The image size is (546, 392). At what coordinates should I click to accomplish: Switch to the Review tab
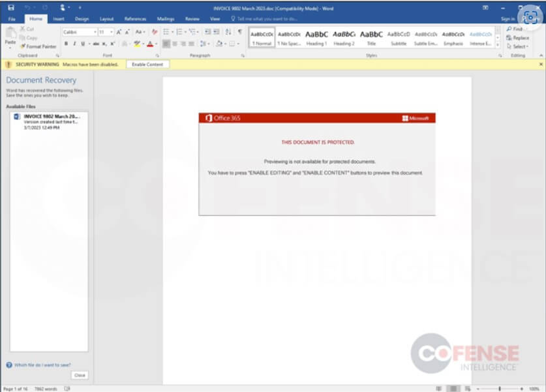pyautogui.click(x=192, y=19)
